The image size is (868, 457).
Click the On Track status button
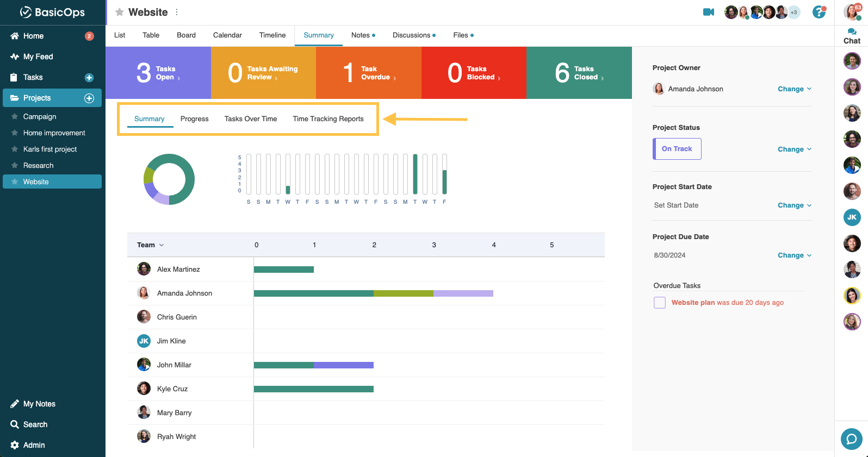tap(677, 149)
